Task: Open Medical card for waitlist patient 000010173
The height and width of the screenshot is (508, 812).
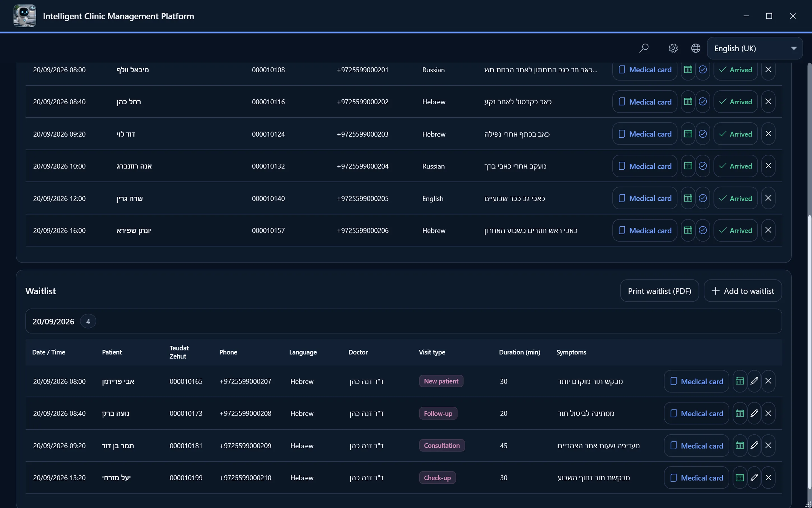Action: [696, 413]
